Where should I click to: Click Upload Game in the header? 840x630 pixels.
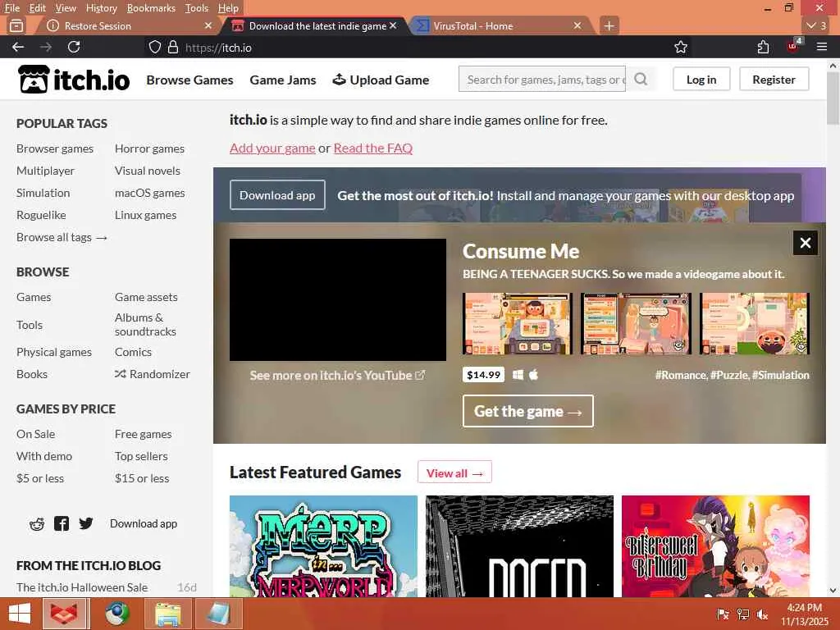pos(381,80)
